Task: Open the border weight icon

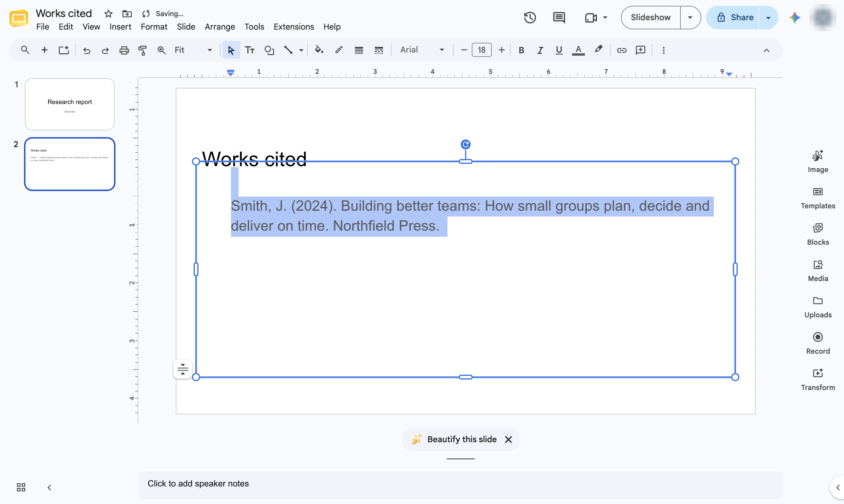Action: [x=359, y=50]
